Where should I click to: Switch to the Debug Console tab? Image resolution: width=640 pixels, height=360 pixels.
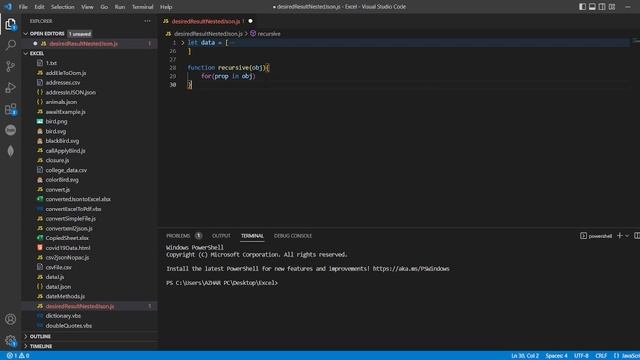point(293,236)
